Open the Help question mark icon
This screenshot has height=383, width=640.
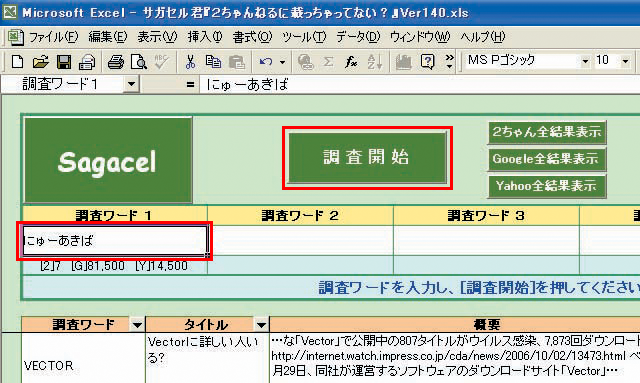coord(427,62)
